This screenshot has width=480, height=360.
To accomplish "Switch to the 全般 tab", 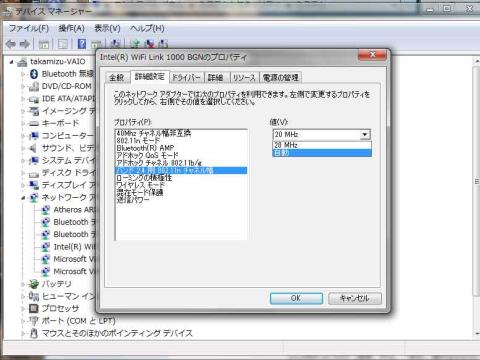I will point(117,78).
